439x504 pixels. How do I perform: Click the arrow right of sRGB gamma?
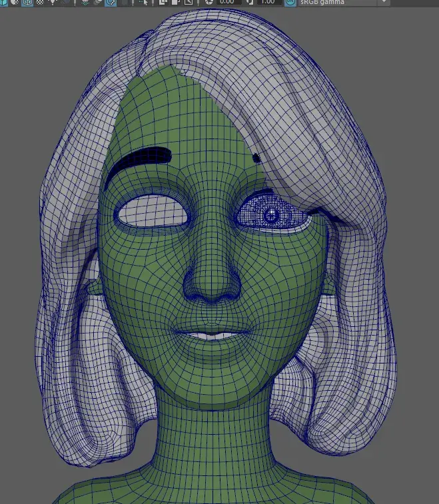(384, 2)
